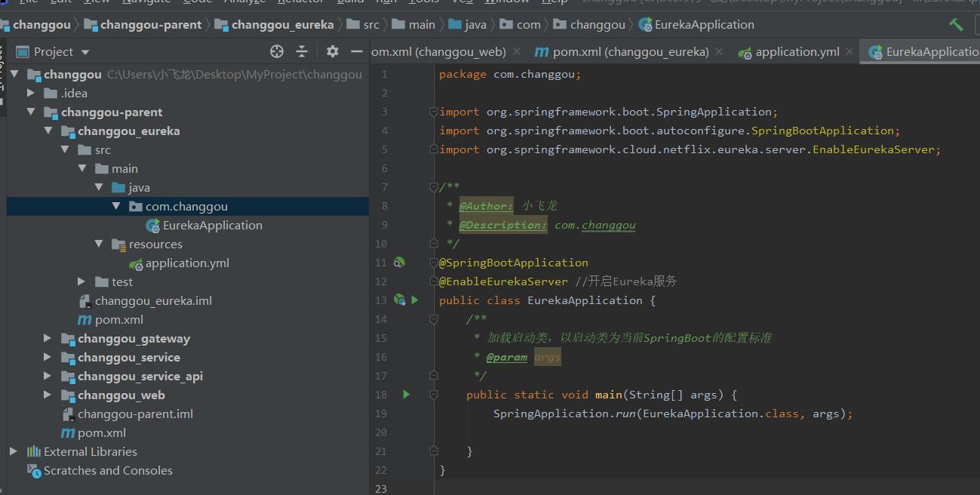Expand the .idea folder

tap(31, 93)
